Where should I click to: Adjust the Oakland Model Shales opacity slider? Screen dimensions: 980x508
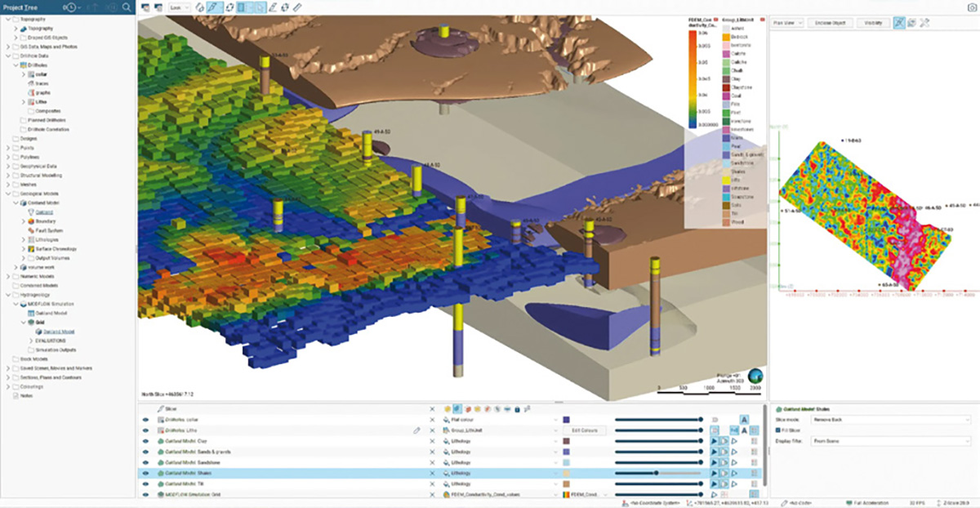tap(658, 473)
